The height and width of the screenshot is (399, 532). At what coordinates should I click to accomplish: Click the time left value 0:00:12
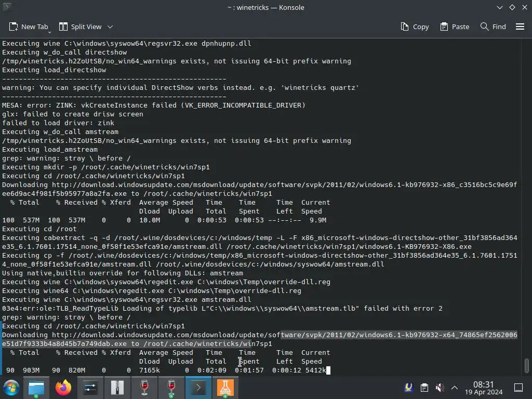pyautogui.click(x=286, y=370)
